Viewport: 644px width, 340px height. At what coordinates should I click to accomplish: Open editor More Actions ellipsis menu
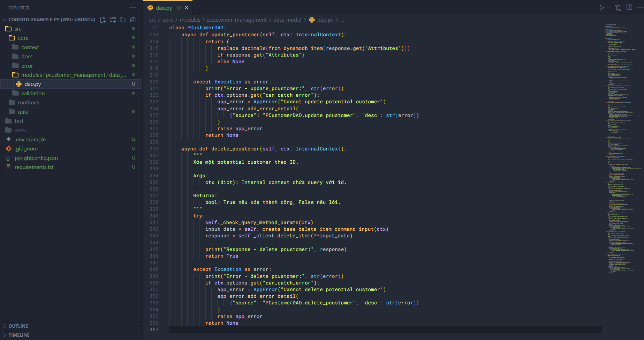click(x=639, y=8)
